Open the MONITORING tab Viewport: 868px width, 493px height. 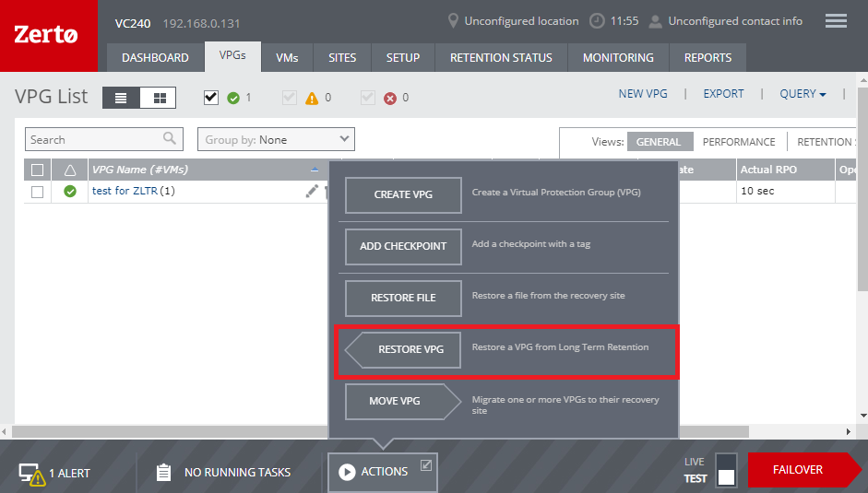coord(618,57)
